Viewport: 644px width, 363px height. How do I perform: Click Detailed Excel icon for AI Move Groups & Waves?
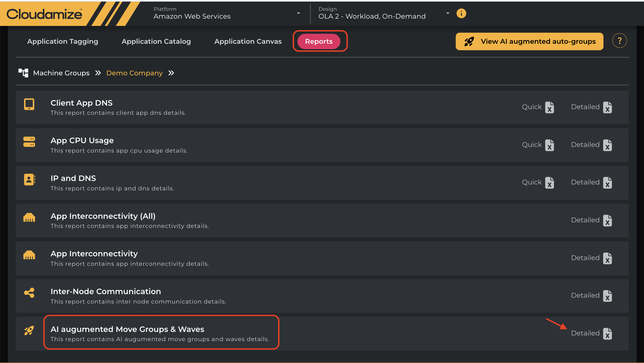click(607, 334)
